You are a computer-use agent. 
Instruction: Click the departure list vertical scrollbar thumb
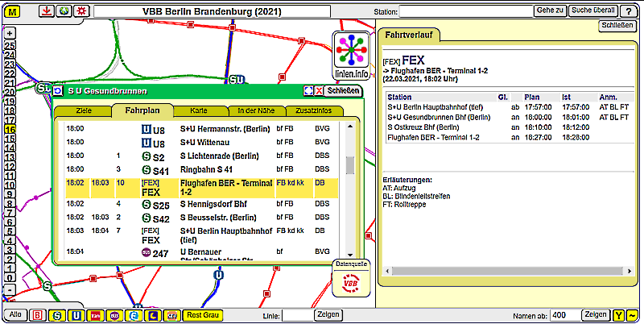tap(350, 165)
